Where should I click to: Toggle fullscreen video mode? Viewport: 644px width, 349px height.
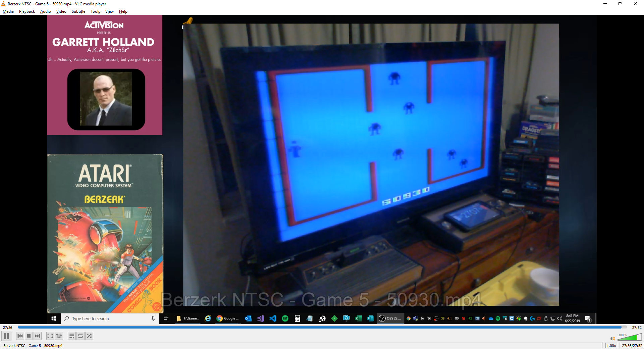(x=50, y=336)
